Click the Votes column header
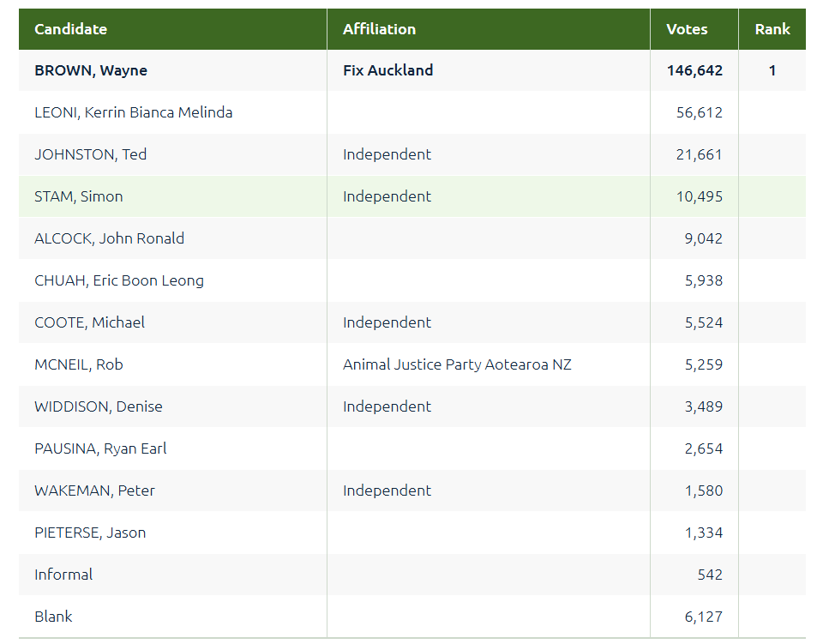823x644 pixels. [687, 29]
